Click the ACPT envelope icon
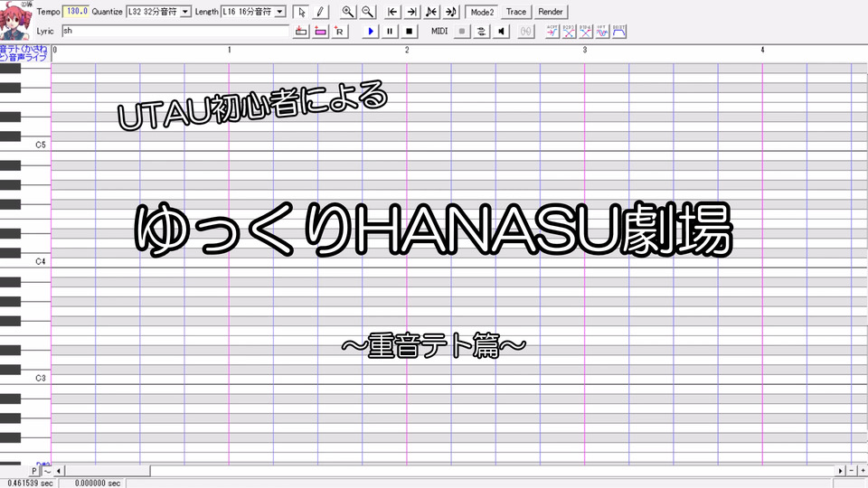This screenshot has height=488, width=868. [x=552, y=32]
